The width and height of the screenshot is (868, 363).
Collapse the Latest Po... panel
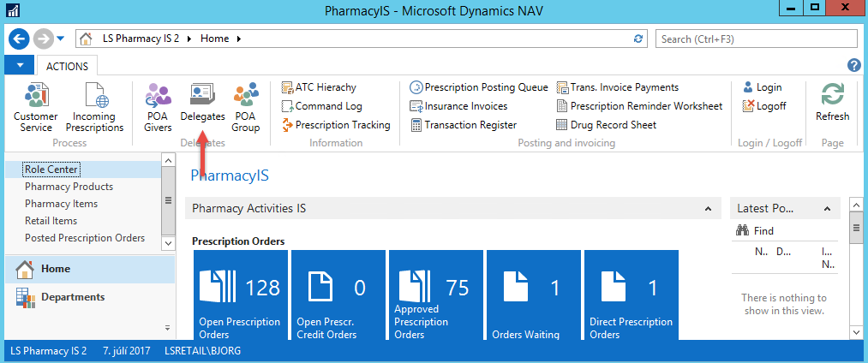coord(826,208)
